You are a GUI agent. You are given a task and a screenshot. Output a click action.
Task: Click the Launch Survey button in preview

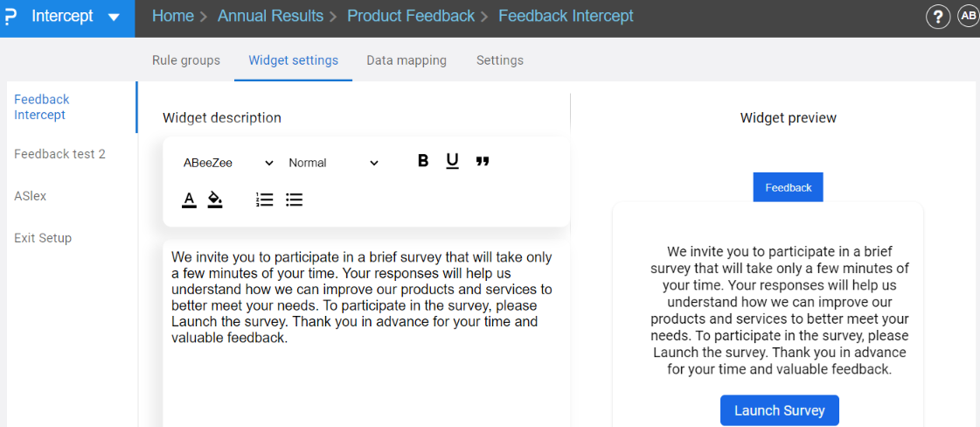point(780,410)
